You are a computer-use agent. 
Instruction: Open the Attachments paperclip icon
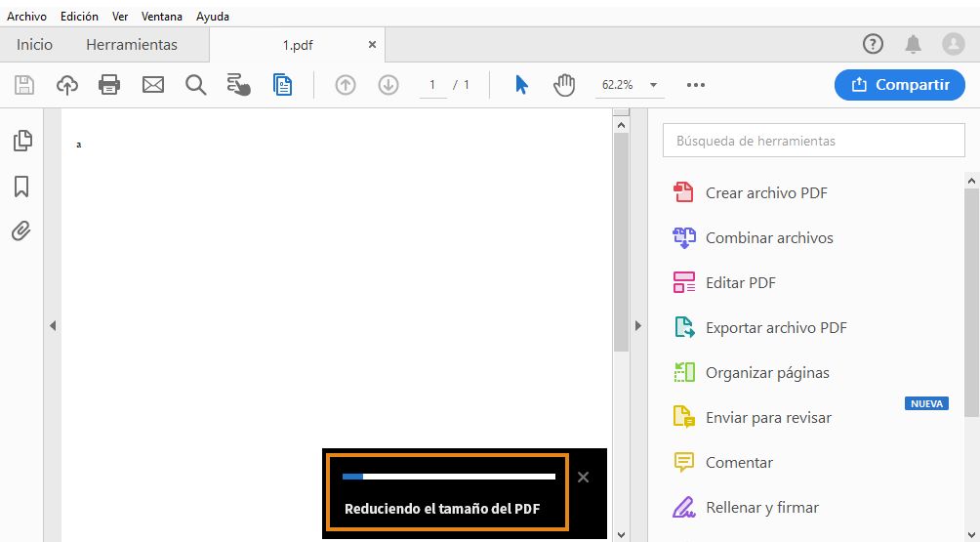pyautogui.click(x=21, y=231)
